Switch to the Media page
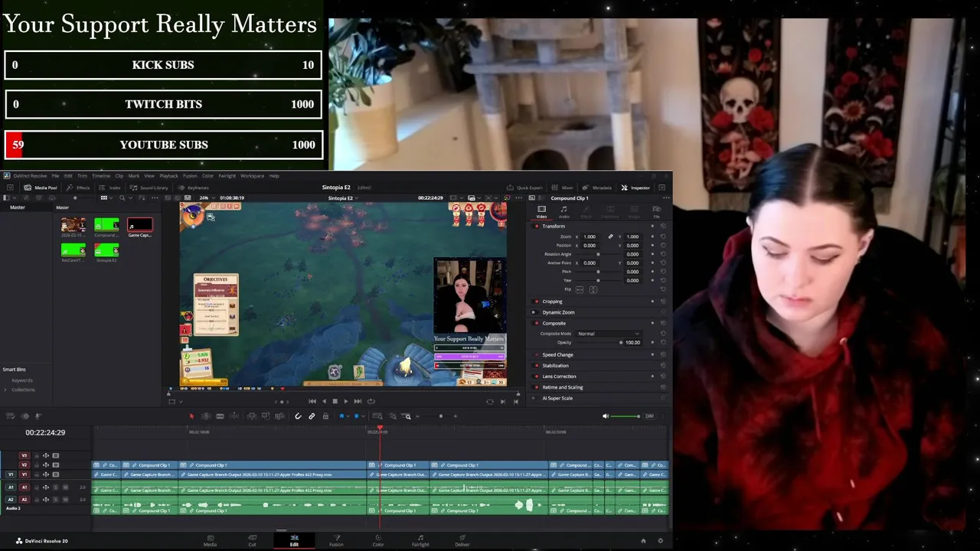Screen dimensions: 980x551 coord(210,540)
